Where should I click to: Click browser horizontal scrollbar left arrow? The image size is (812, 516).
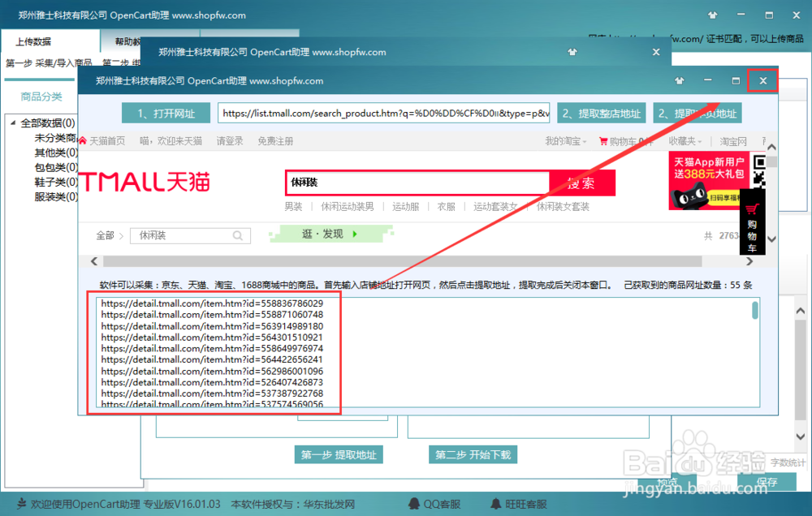[x=94, y=261]
